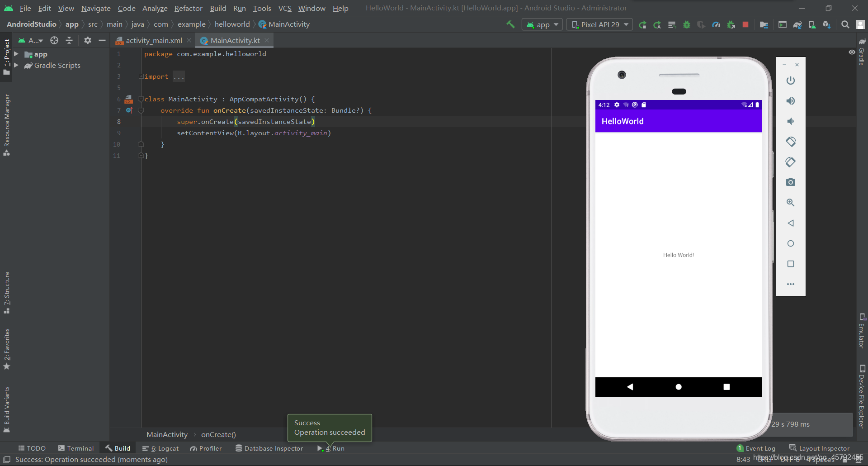Screen dimensions: 868x466
Task: Open the Event Log panel
Action: coord(756,448)
